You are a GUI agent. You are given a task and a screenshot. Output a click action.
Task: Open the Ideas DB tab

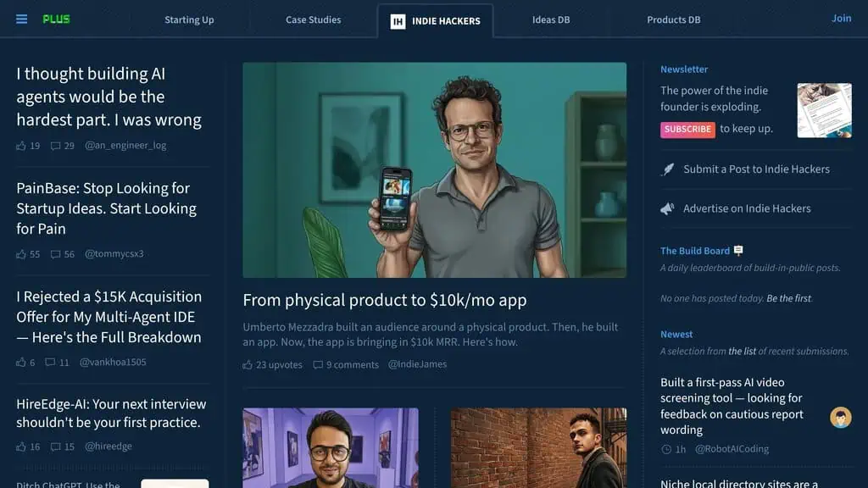click(551, 20)
